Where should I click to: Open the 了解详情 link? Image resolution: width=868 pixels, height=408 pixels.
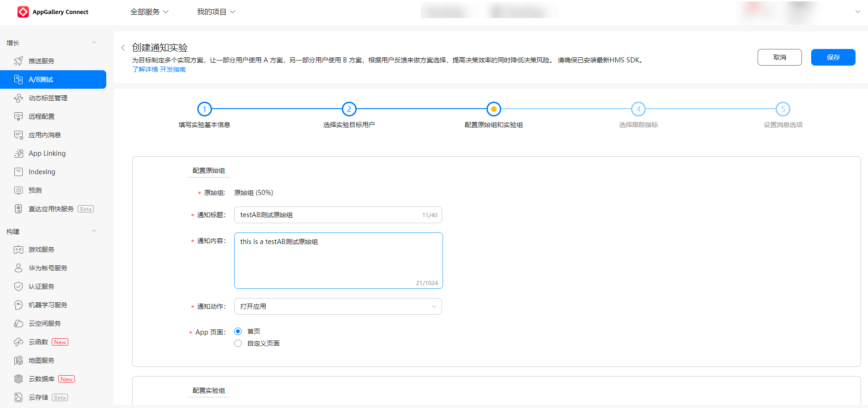pyautogui.click(x=145, y=69)
